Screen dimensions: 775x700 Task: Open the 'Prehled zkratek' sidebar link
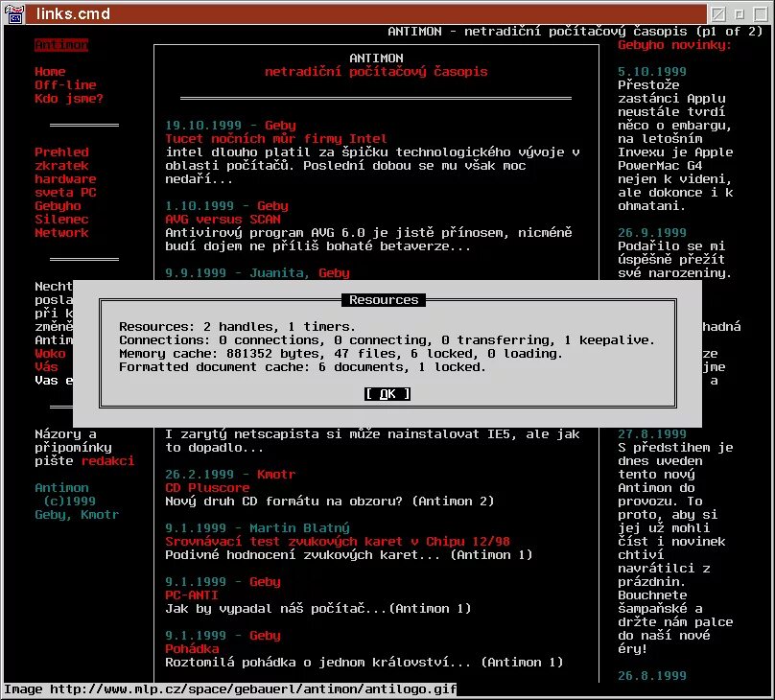point(61,159)
